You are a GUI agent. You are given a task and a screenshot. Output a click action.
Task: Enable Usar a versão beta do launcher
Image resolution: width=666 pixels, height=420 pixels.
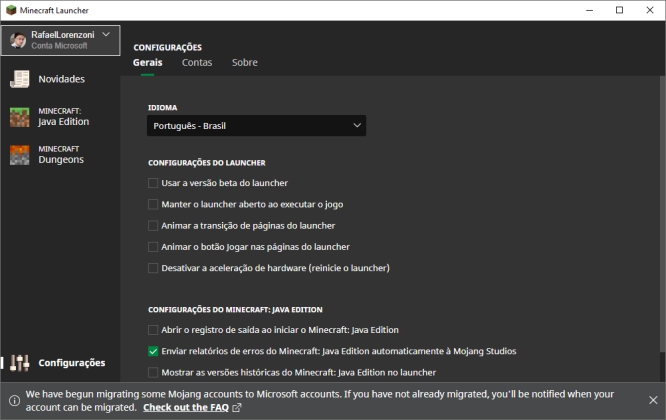[x=153, y=183]
